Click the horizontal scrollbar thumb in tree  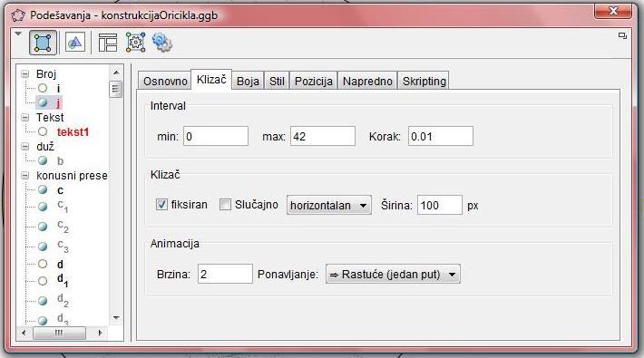tap(59, 333)
